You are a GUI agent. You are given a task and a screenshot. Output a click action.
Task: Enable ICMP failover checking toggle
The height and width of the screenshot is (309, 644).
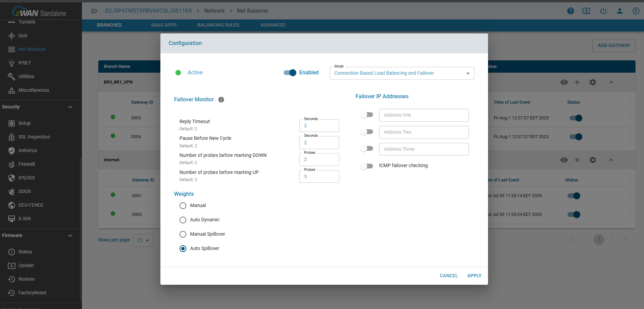click(367, 166)
